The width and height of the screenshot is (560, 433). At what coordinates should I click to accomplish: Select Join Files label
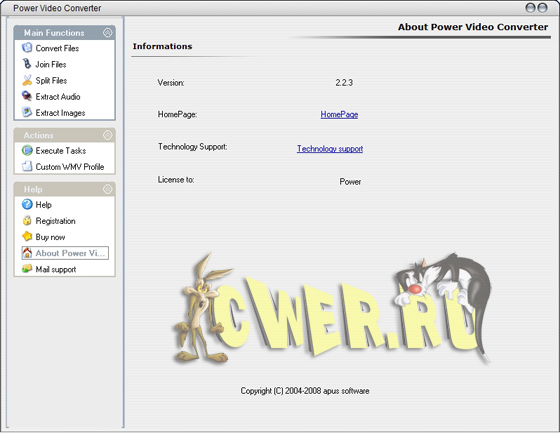tap(51, 64)
